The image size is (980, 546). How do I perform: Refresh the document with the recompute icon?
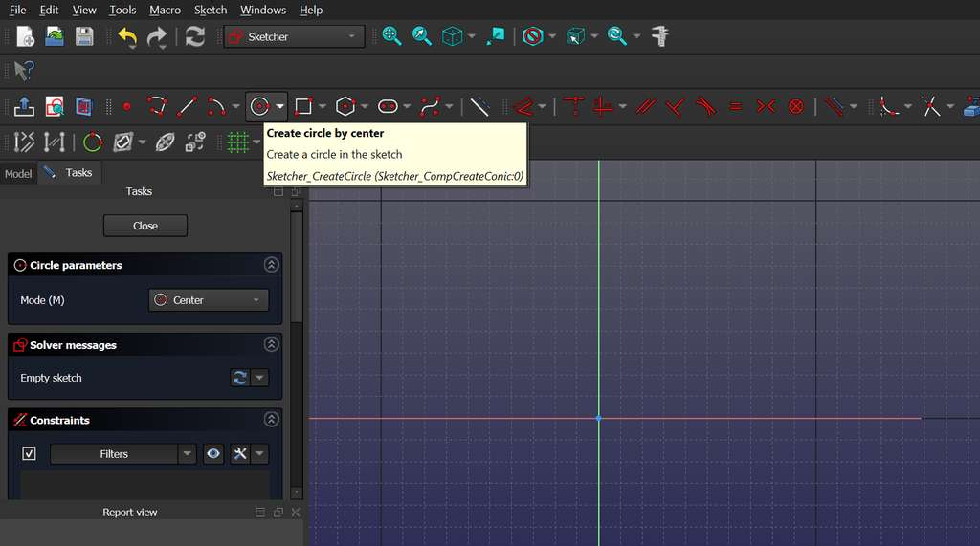click(x=195, y=37)
